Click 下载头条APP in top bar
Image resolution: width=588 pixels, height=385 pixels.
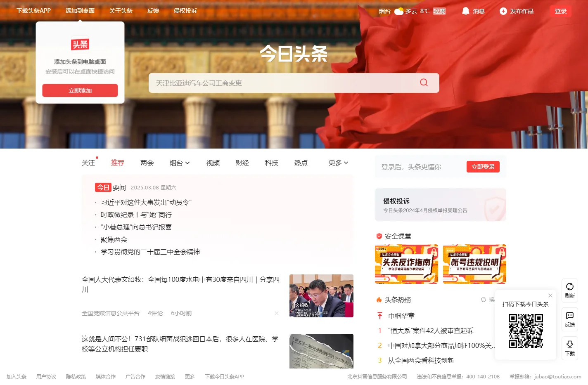34,11
